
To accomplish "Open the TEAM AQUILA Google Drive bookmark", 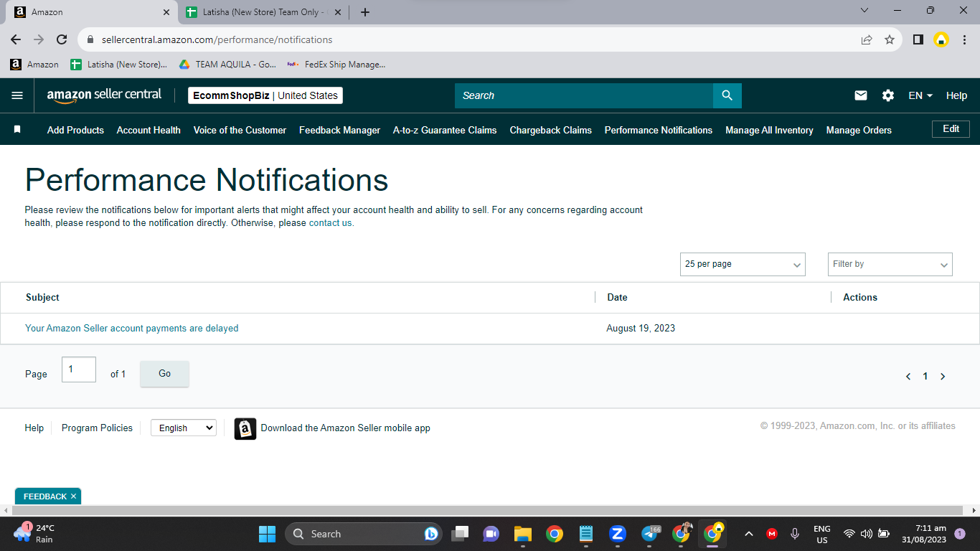I will point(227,65).
